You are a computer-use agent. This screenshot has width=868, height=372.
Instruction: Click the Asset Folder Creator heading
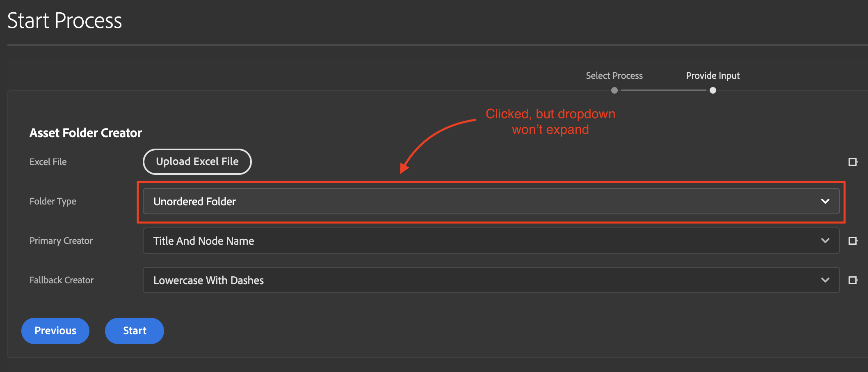pos(85,132)
